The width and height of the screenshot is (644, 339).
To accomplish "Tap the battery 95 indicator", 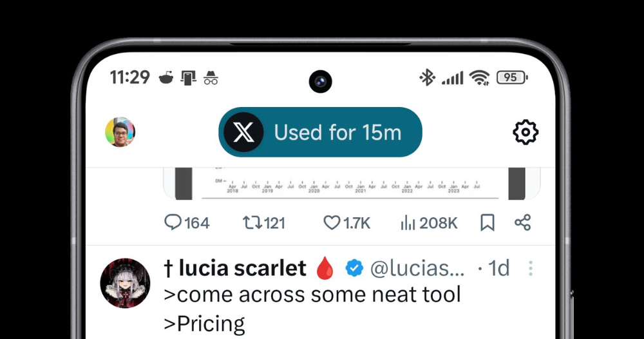I will pos(512,77).
